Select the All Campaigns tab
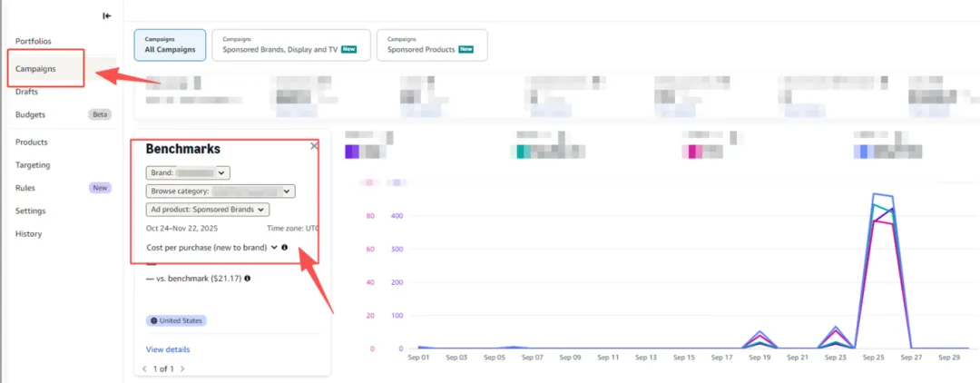The image size is (980, 383). pyautogui.click(x=170, y=45)
